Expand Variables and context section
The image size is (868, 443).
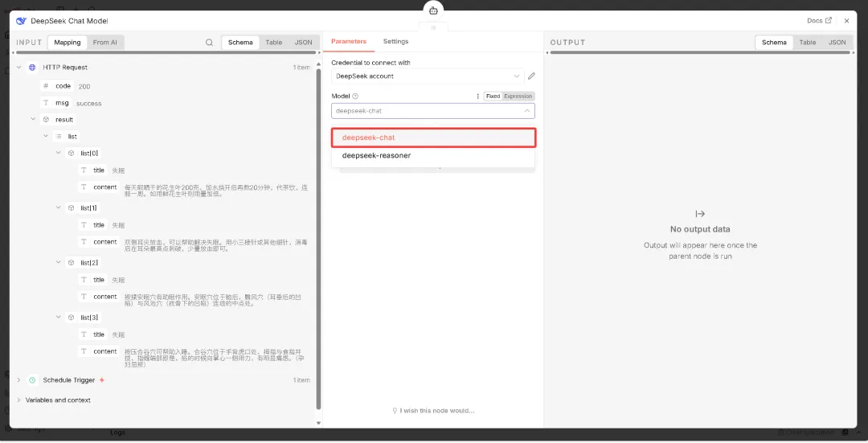click(x=18, y=400)
